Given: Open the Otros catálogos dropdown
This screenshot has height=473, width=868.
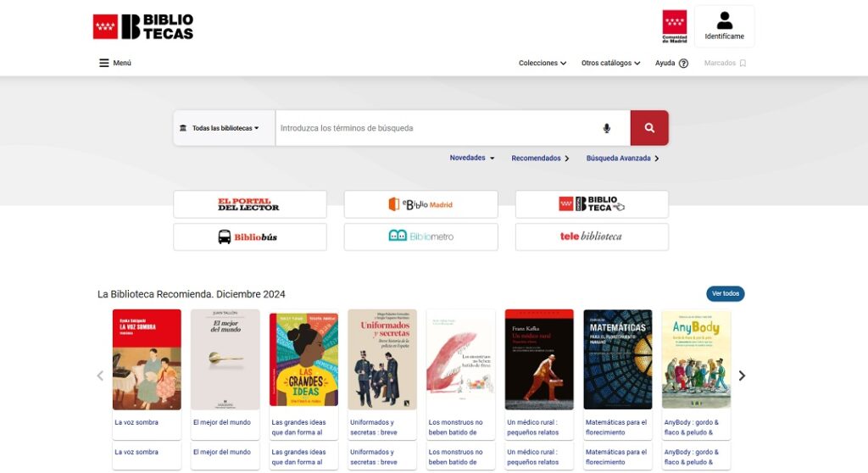Looking at the screenshot, I should point(610,64).
